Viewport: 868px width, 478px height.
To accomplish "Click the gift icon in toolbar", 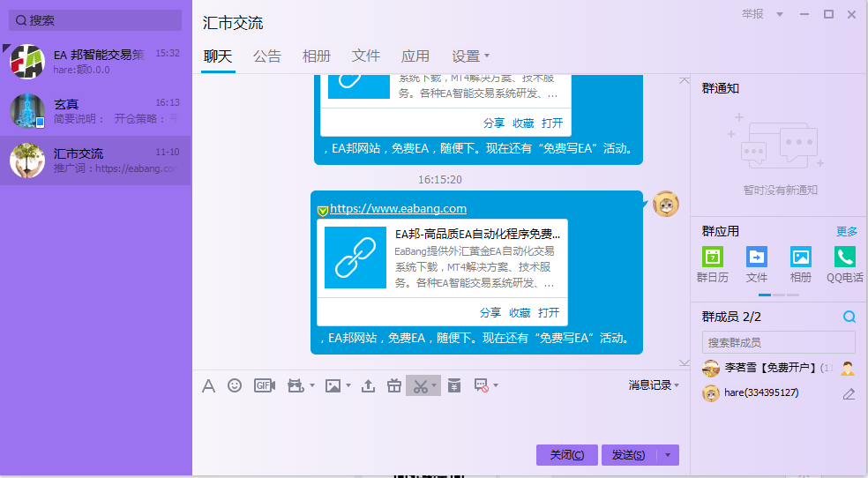I will [394, 385].
